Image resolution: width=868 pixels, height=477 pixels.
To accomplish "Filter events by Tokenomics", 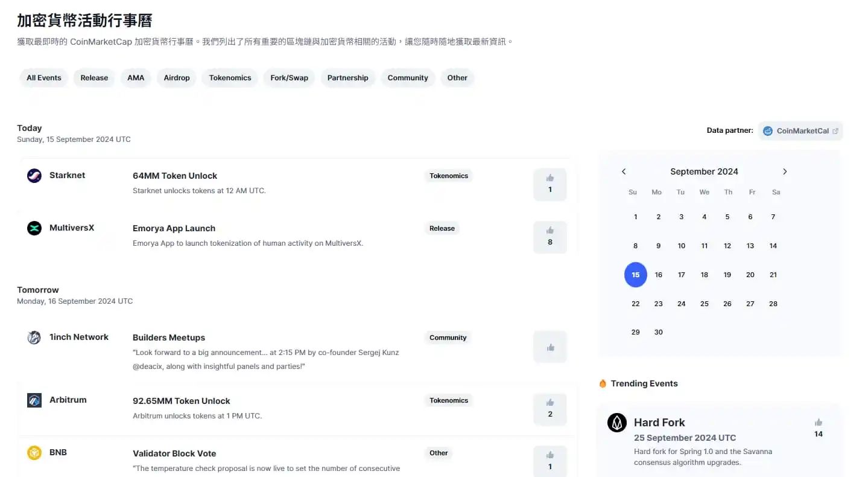I will coord(230,78).
